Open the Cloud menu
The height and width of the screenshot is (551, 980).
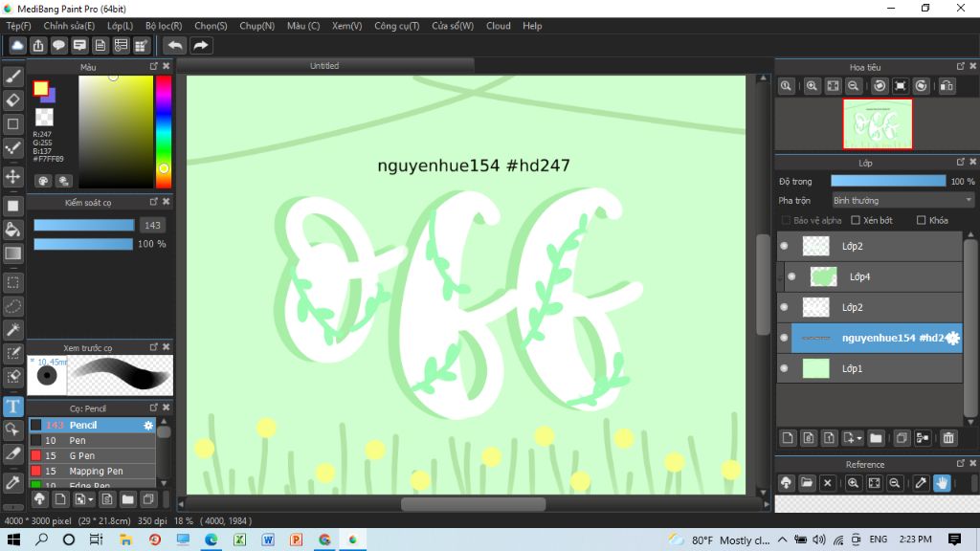coord(498,26)
